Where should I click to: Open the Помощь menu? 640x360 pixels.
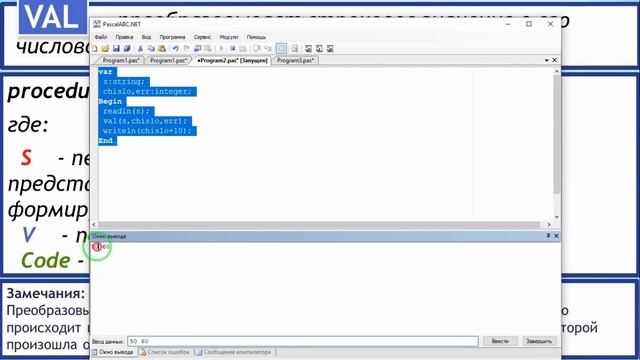pyautogui.click(x=256, y=37)
